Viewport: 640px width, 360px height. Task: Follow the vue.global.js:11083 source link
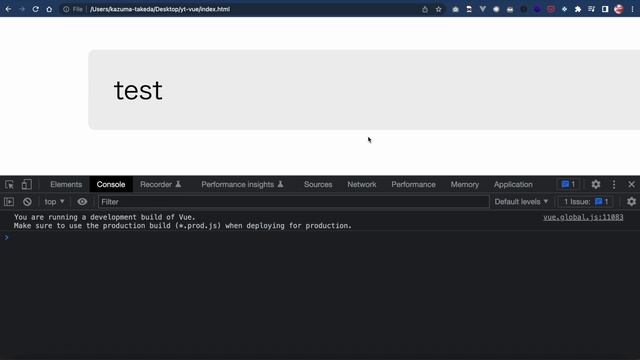pos(583,218)
